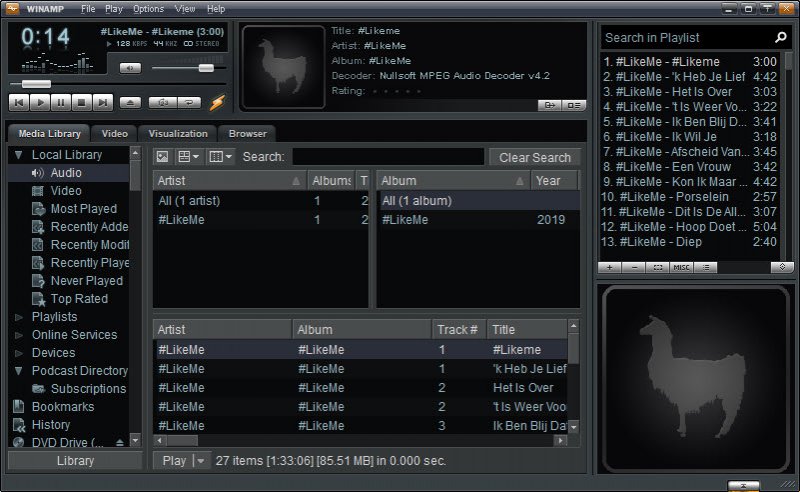Switch to the Video tab

114,133
